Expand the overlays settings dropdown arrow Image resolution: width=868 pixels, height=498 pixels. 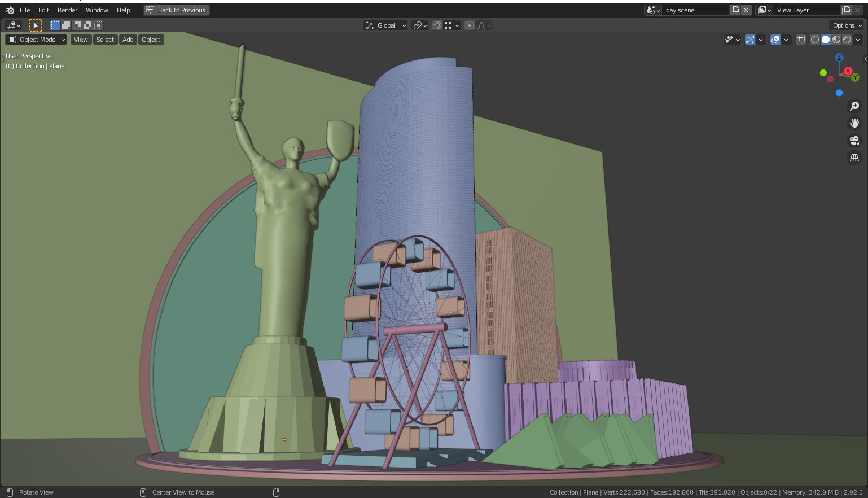click(786, 40)
